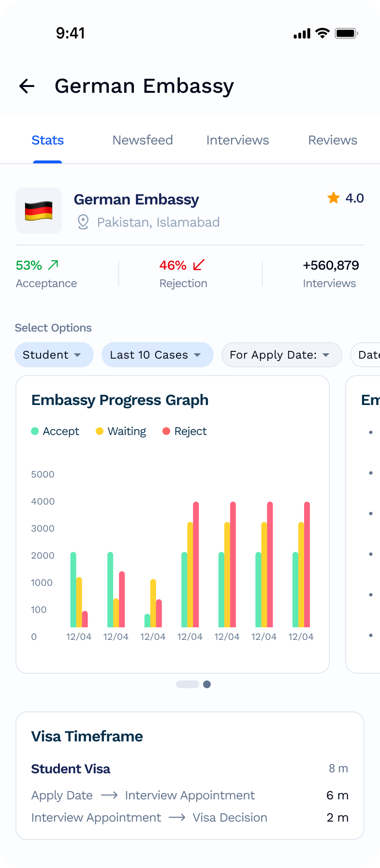The width and height of the screenshot is (380, 868).
Task: Tap the back arrow to return
Action: (27, 86)
